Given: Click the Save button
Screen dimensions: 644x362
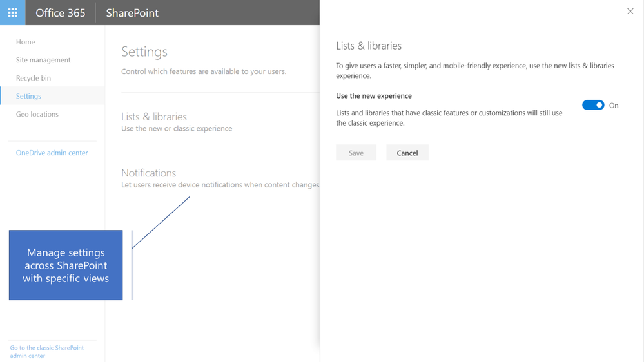Looking at the screenshot, I should pos(356,153).
